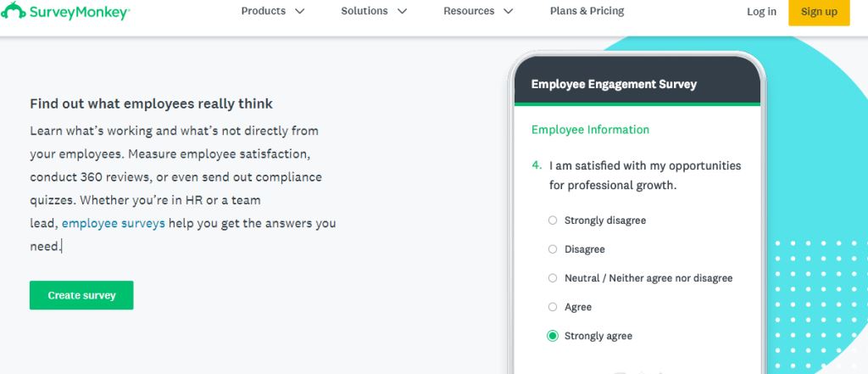This screenshot has height=374, width=868.
Task: Expand the Solutions dropdown chevron
Action: [x=402, y=12]
